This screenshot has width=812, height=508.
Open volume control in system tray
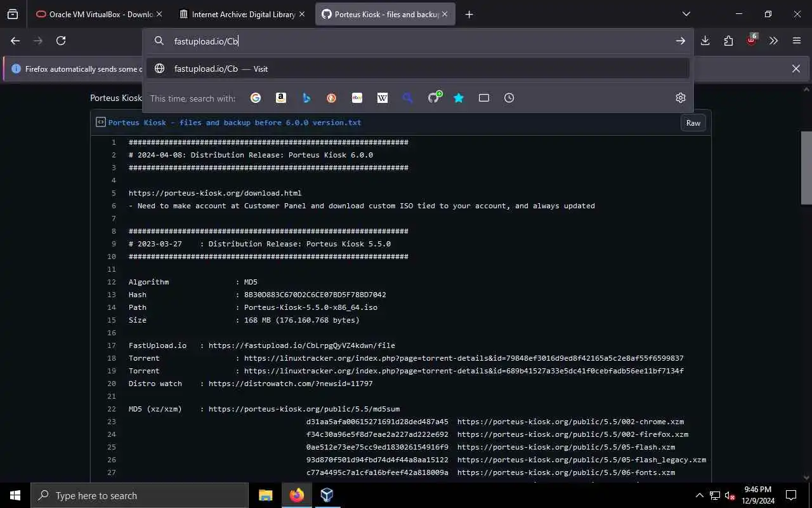tap(730, 495)
